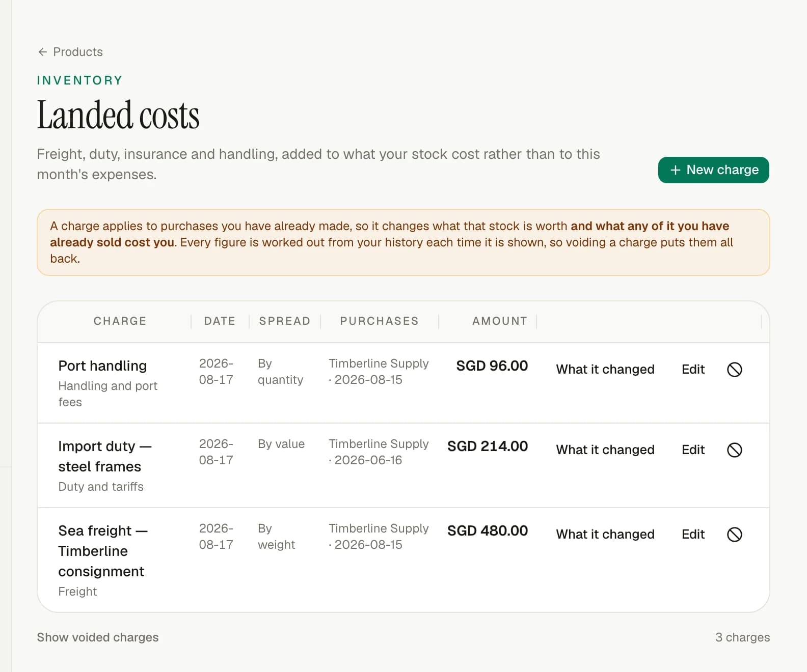Viewport: 807px width, 672px height.
Task: Edit the Import duty steel frames charge
Action: click(x=693, y=450)
